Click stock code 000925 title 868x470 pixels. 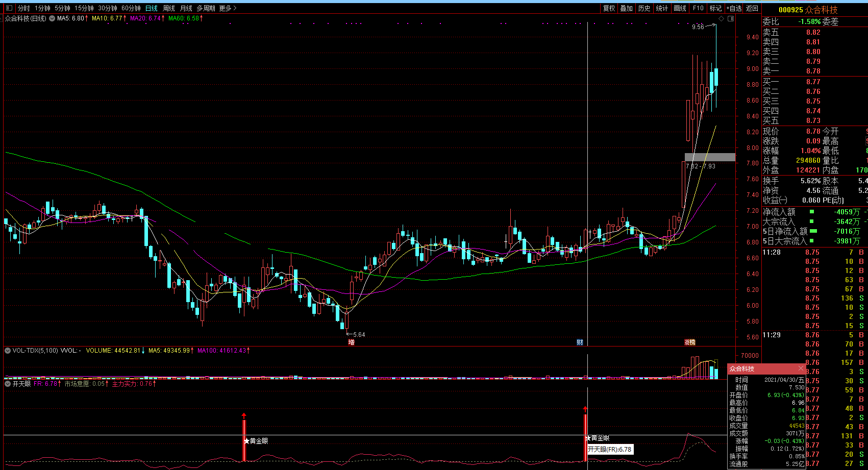point(791,10)
